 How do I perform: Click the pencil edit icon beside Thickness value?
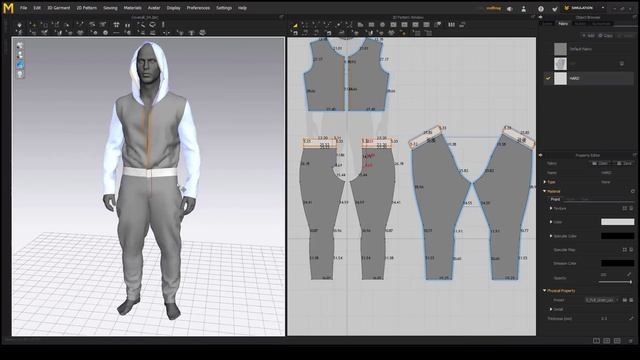pos(631,318)
